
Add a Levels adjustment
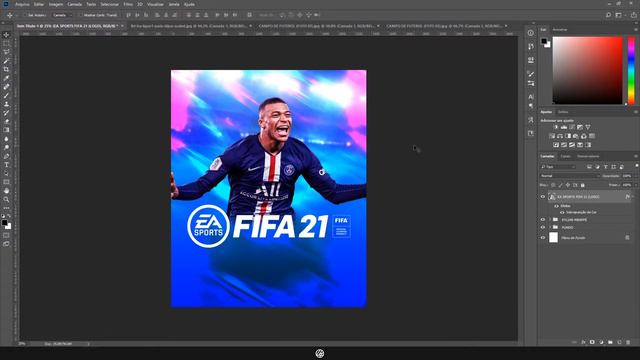click(564, 127)
